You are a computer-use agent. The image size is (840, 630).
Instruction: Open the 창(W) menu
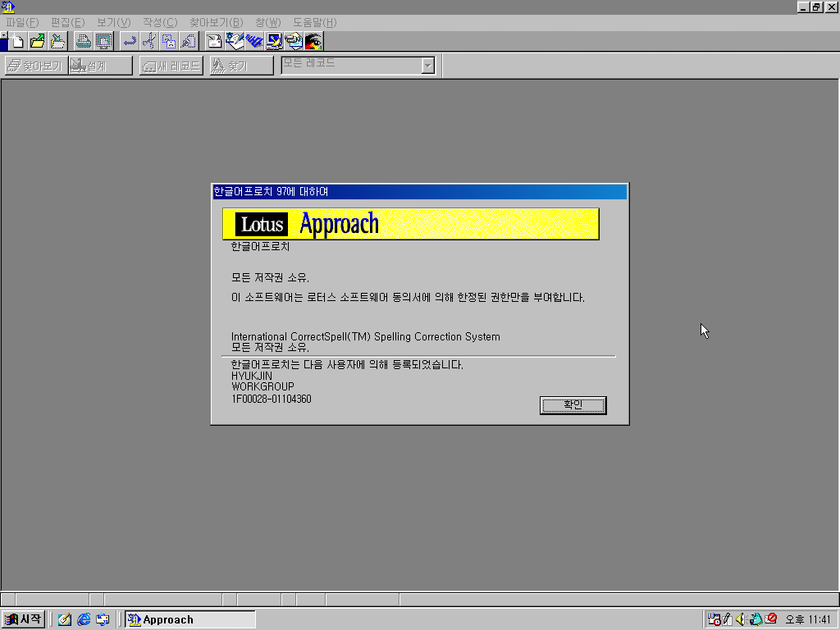point(268,22)
